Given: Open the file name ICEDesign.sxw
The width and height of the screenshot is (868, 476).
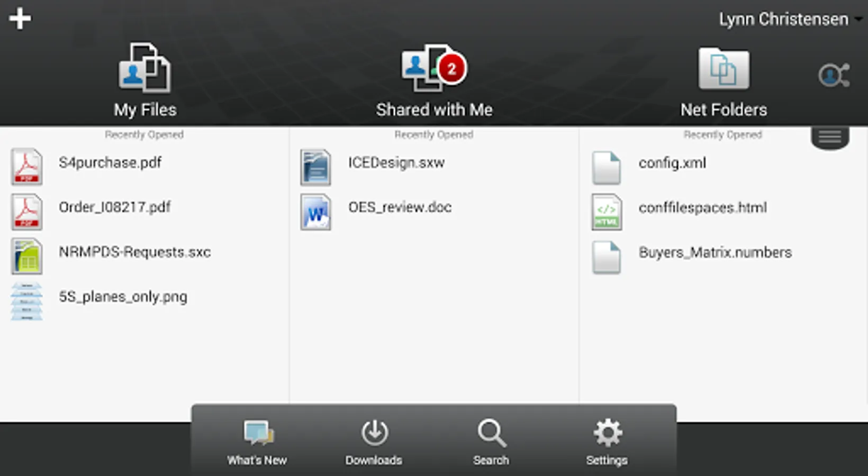Looking at the screenshot, I should [396, 163].
